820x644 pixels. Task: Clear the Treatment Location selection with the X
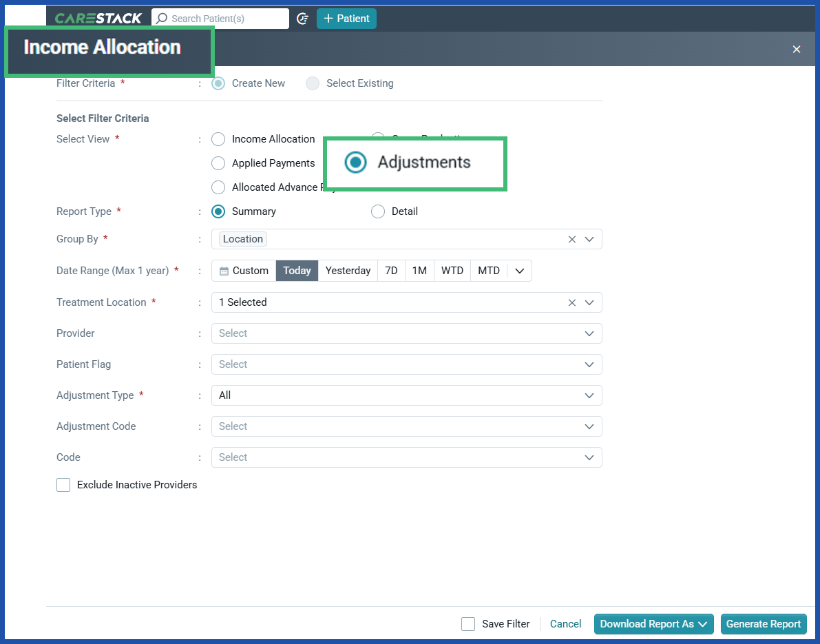[571, 302]
